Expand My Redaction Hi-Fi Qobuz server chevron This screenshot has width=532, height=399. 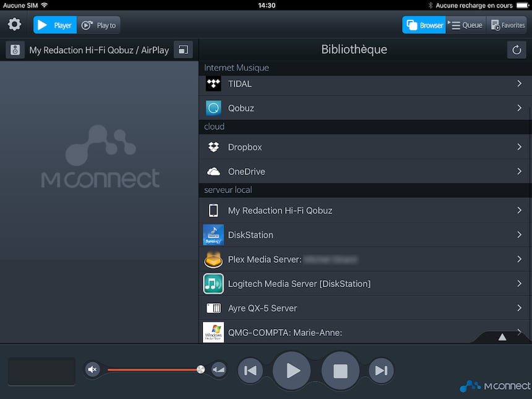pyautogui.click(x=519, y=210)
